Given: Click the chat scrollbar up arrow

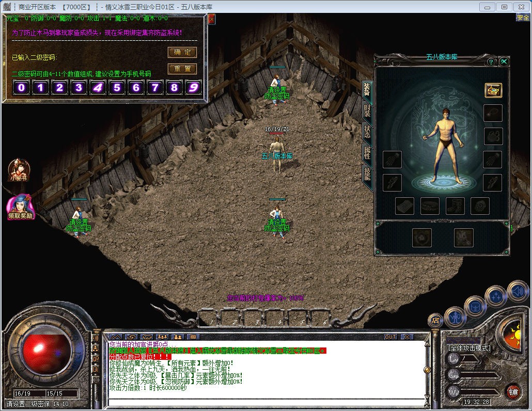Looking at the screenshot, I should [427, 344].
